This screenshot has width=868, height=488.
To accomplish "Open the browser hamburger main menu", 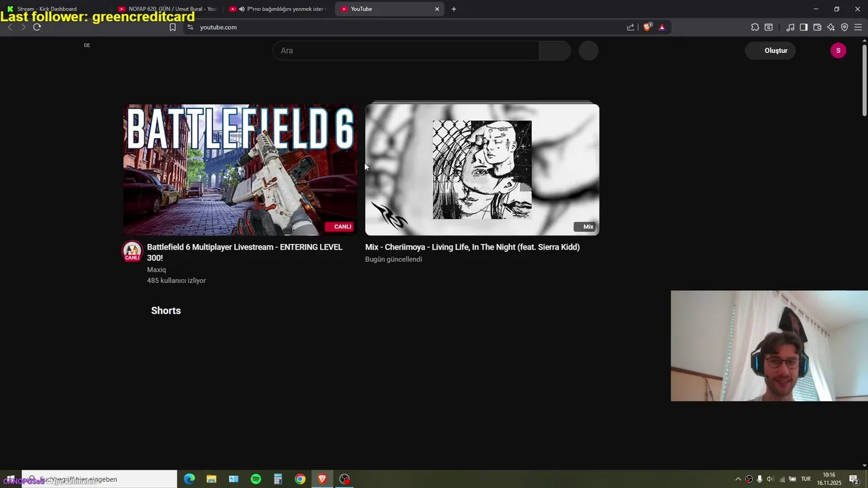I will [858, 27].
